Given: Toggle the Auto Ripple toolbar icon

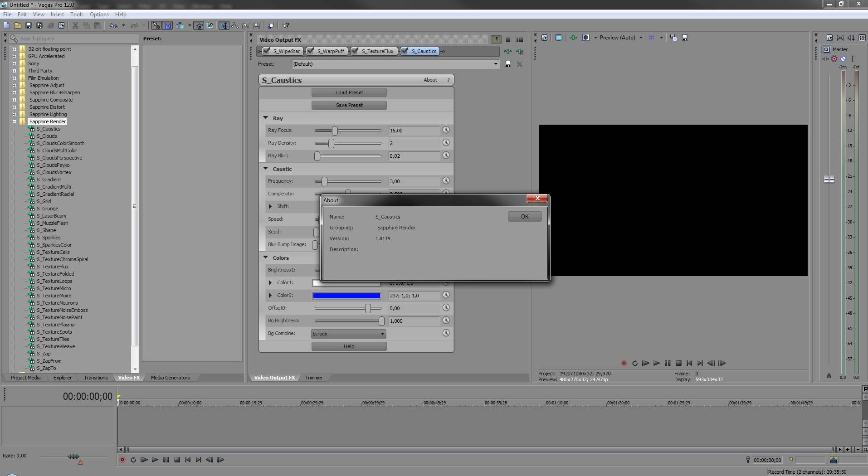Looking at the screenshot, I should point(180,26).
